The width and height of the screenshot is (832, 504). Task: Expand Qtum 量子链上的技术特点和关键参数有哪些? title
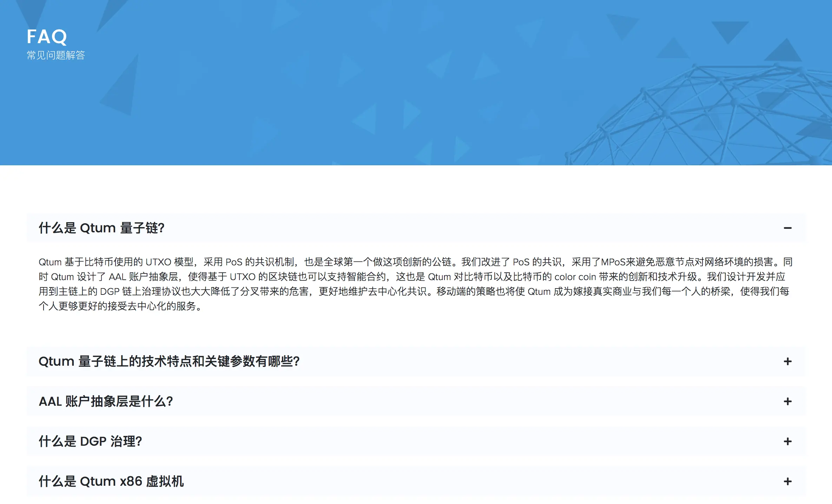point(169,362)
